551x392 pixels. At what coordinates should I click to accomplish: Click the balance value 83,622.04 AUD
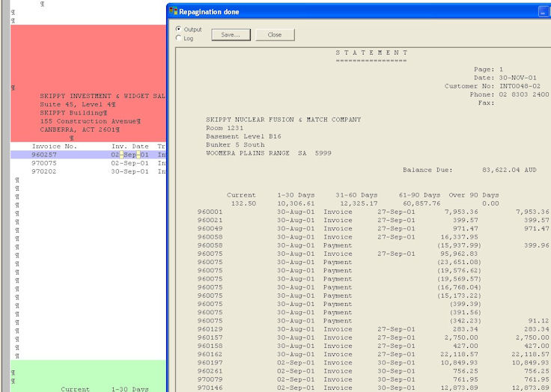click(510, 170)
